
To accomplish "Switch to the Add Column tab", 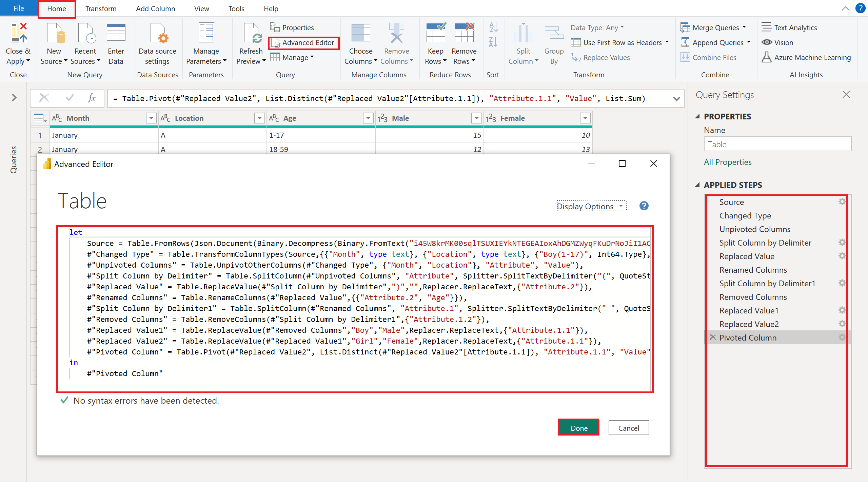I will click(x=155, y=9).
